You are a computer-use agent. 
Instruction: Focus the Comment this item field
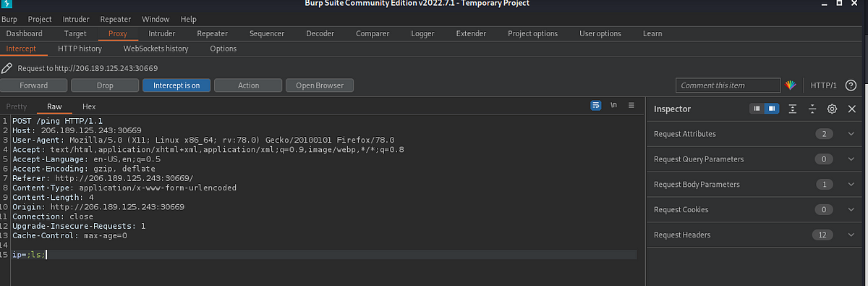pos(728,85)
